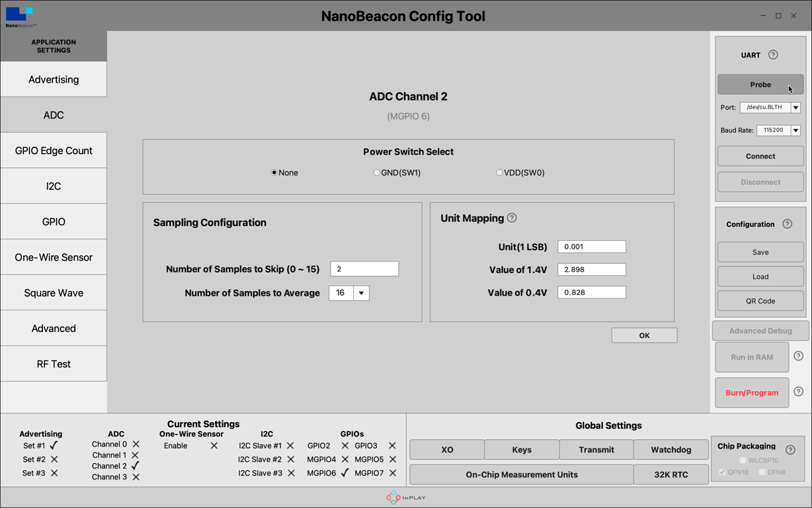Switch to the ADC settings tab

coord(54,115)
